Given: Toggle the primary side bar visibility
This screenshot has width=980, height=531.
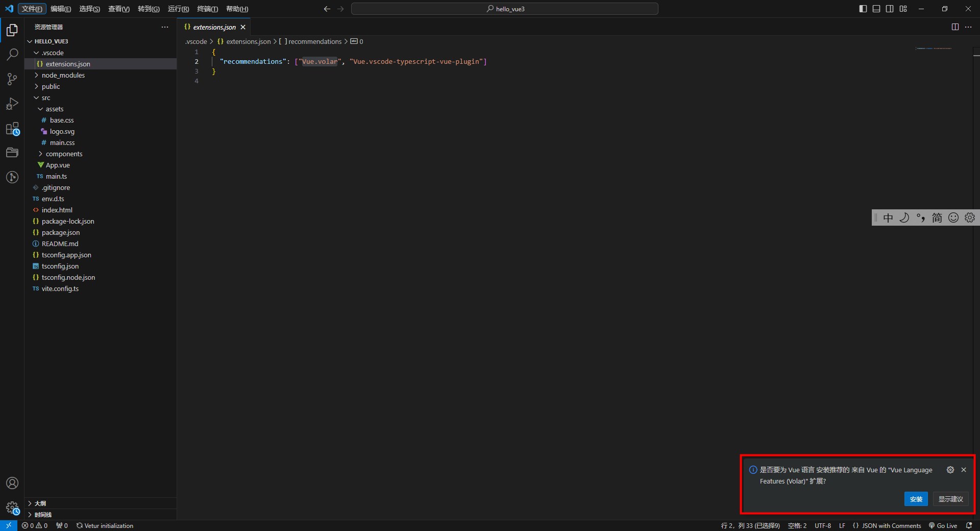Looking at the screenshot, I should 863,9.
